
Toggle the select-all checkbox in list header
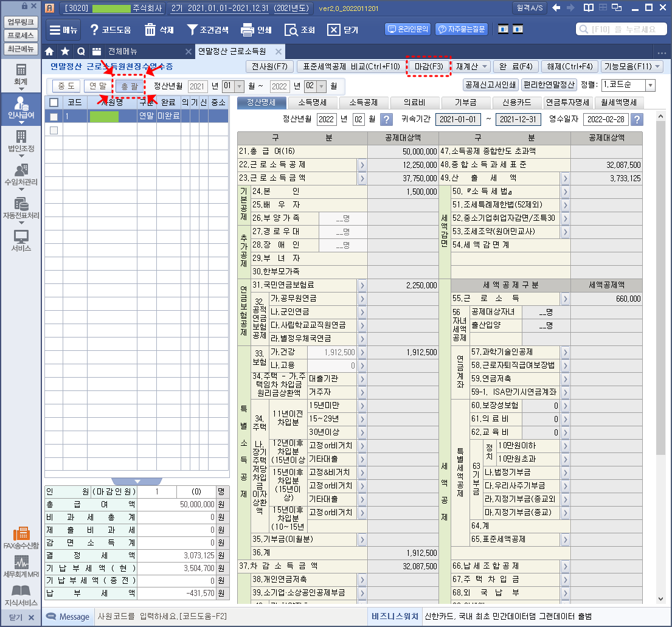coord(54,102)
